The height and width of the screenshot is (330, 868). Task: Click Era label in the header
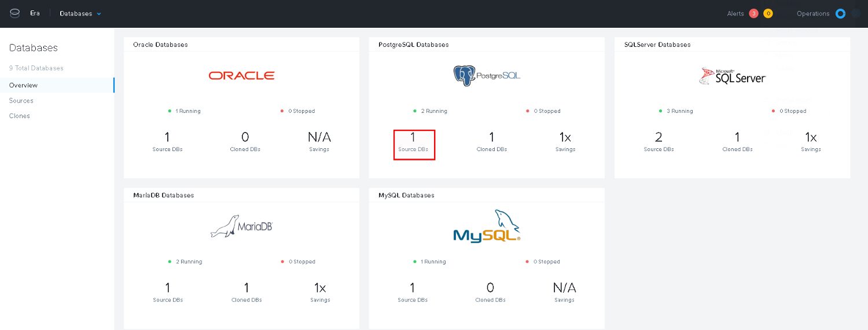(x=35, y=13)
